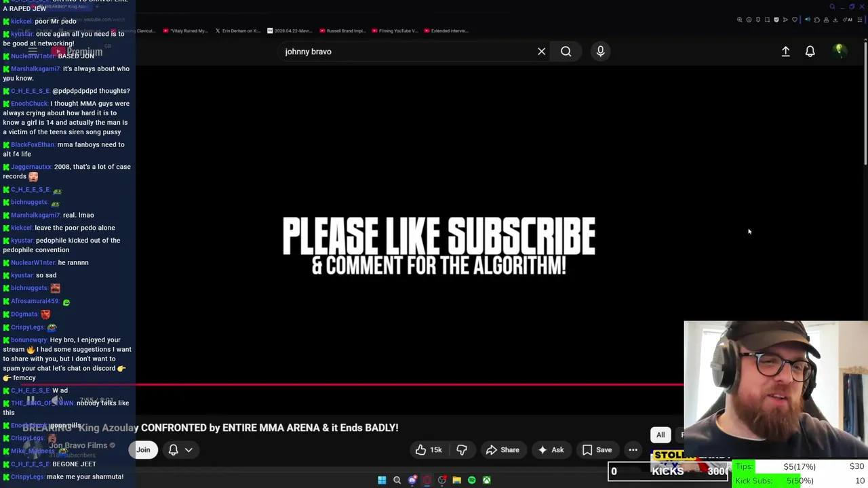Click the YouTube search magnifier button
868x488 pixels.
point(566,52)
